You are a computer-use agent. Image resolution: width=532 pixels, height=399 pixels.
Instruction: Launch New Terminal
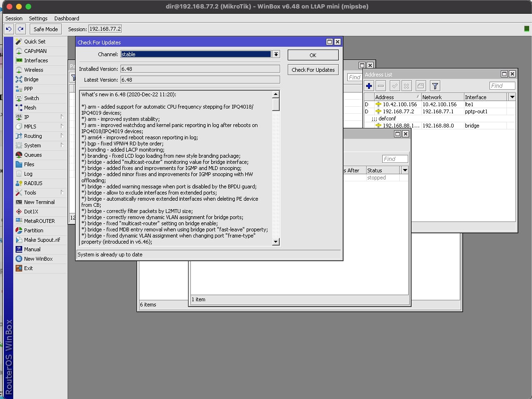point(39,202)
